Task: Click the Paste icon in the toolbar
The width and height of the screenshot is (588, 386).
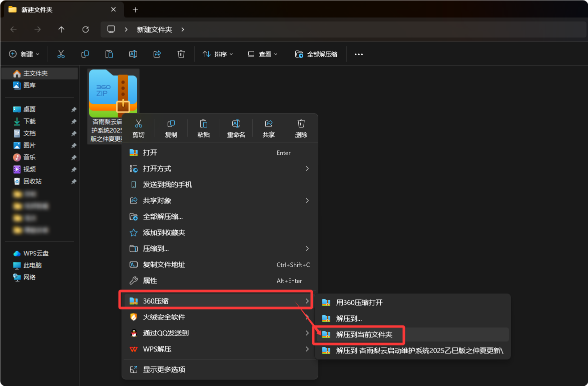Action: coord(109,54)
